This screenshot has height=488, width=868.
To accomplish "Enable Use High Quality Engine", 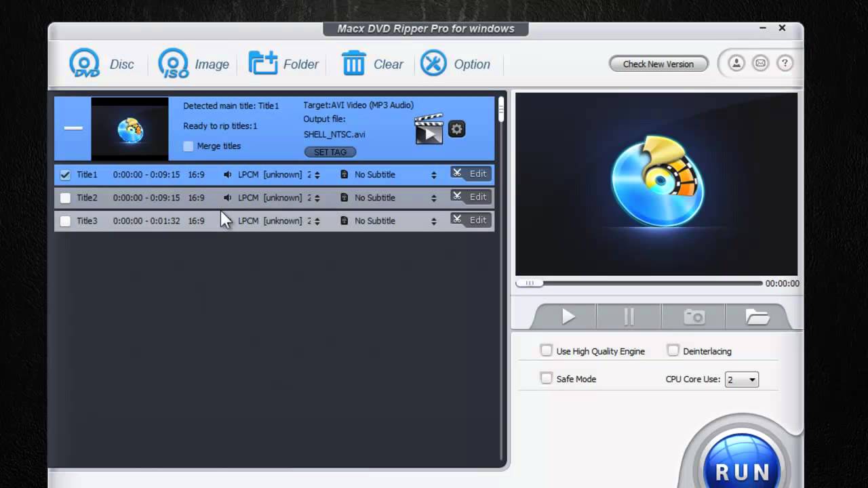I will point(547,350).
